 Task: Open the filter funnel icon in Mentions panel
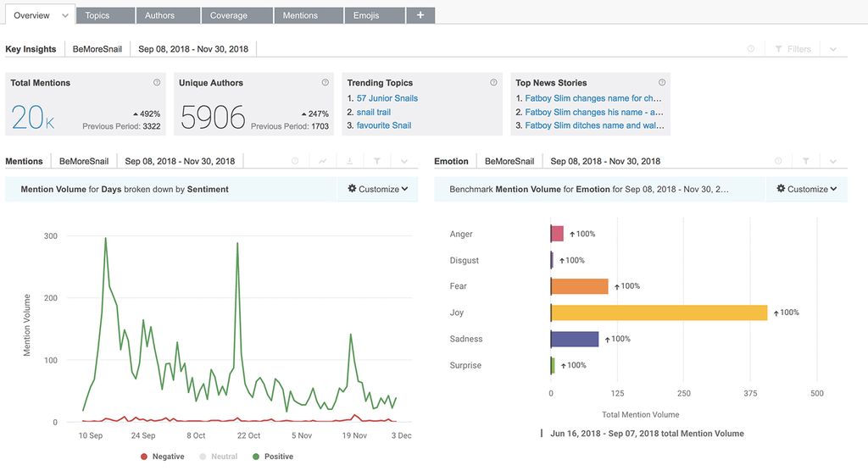(377, 161)
